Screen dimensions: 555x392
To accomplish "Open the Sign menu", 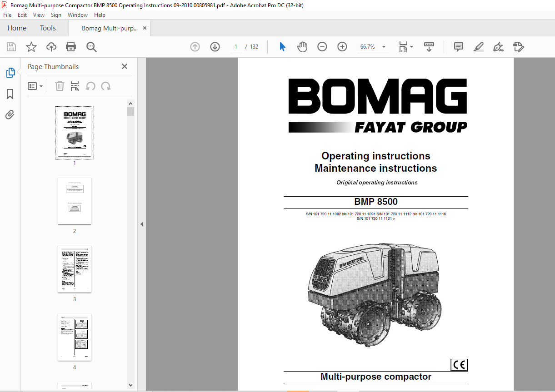I will (56, 15).
